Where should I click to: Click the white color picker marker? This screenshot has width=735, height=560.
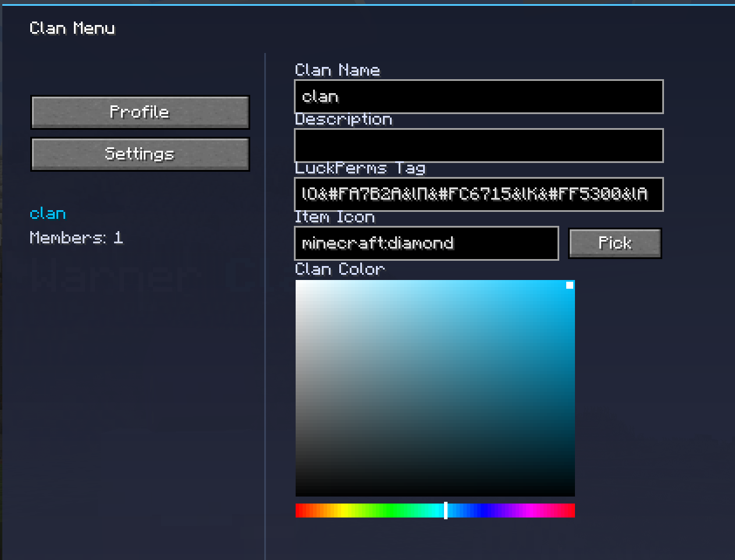pyautogui.click(x=570, y=285)
